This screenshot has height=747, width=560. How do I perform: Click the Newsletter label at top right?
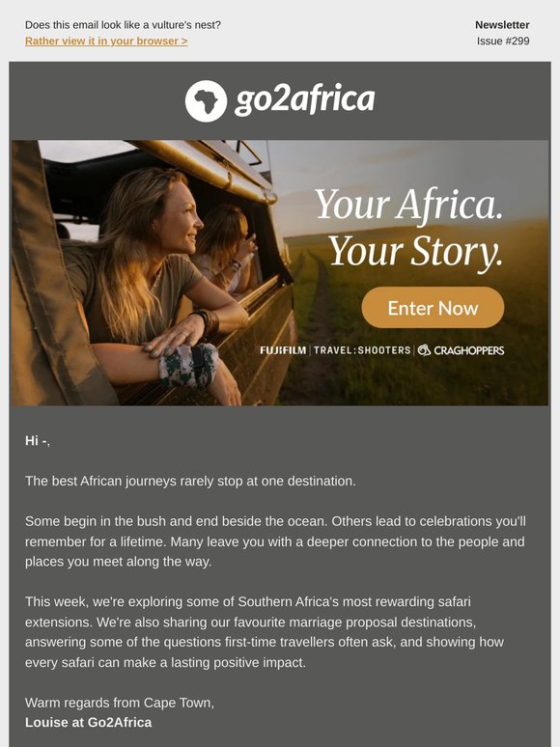(x=502, y=25)
